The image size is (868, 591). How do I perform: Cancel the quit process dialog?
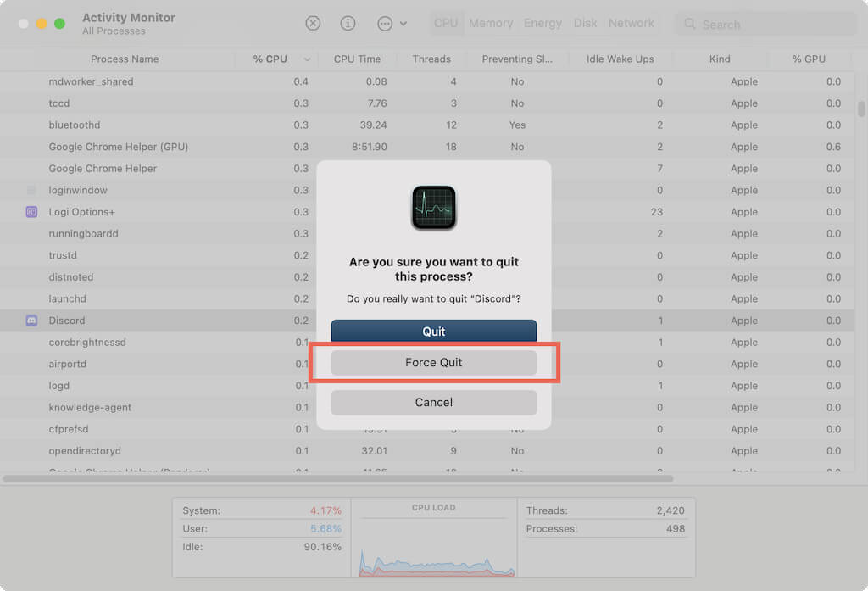click(x=433, y=402)
